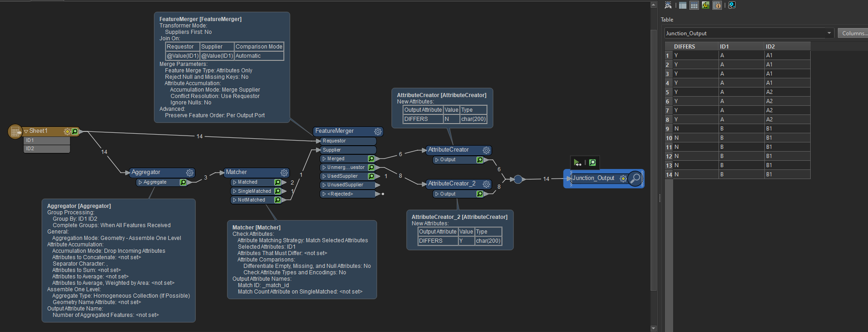Toggle the feature information panel button

pos(717,5)
